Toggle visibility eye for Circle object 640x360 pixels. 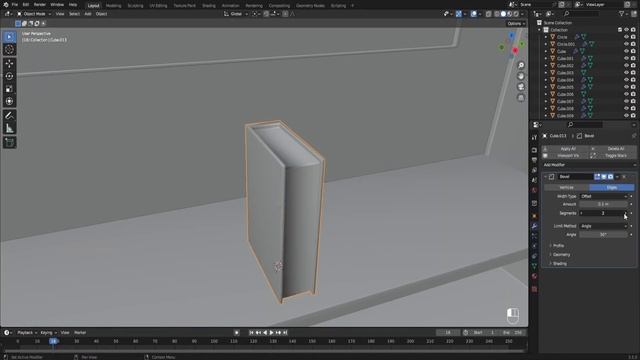626,37
